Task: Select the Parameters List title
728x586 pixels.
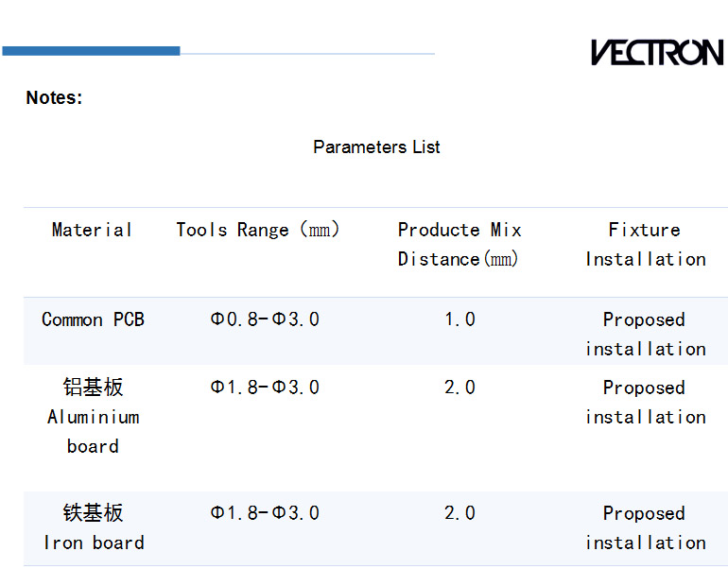Action: point(376,146)
